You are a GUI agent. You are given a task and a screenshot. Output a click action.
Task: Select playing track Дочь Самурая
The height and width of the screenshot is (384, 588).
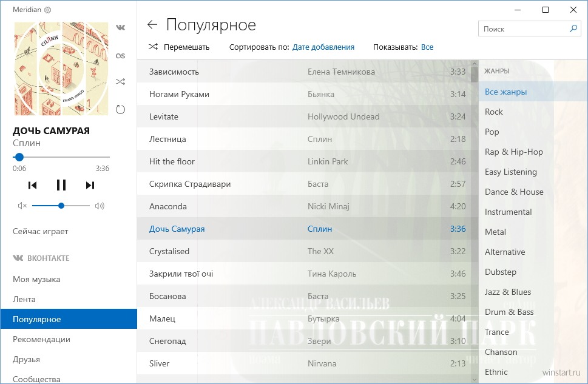[305, 229]
